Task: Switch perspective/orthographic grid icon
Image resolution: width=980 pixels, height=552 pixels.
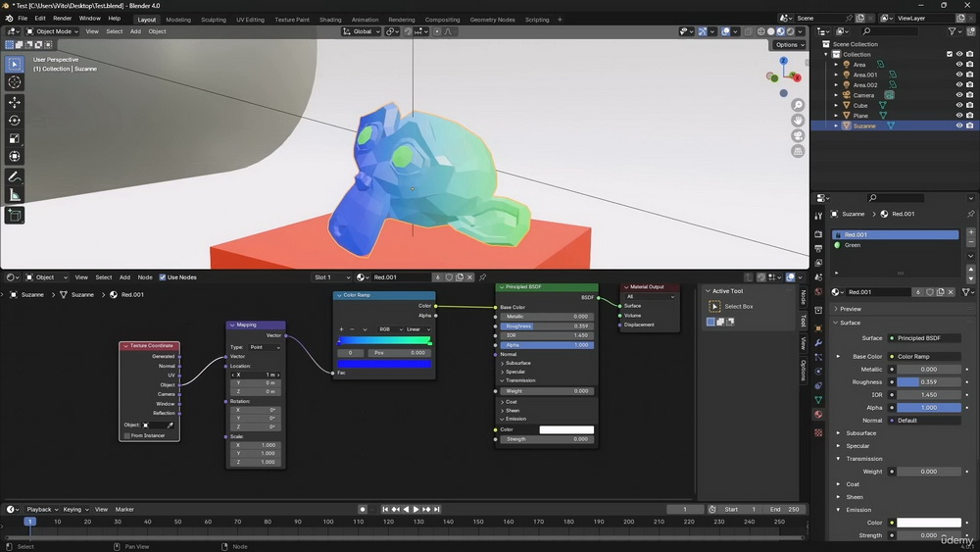Action: [x=798, y=151]
